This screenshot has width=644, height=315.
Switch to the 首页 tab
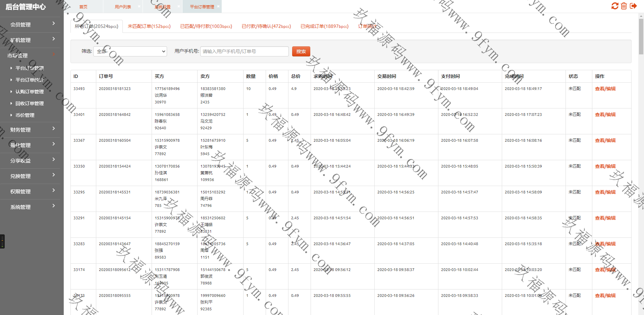click(x=83, y=7)
